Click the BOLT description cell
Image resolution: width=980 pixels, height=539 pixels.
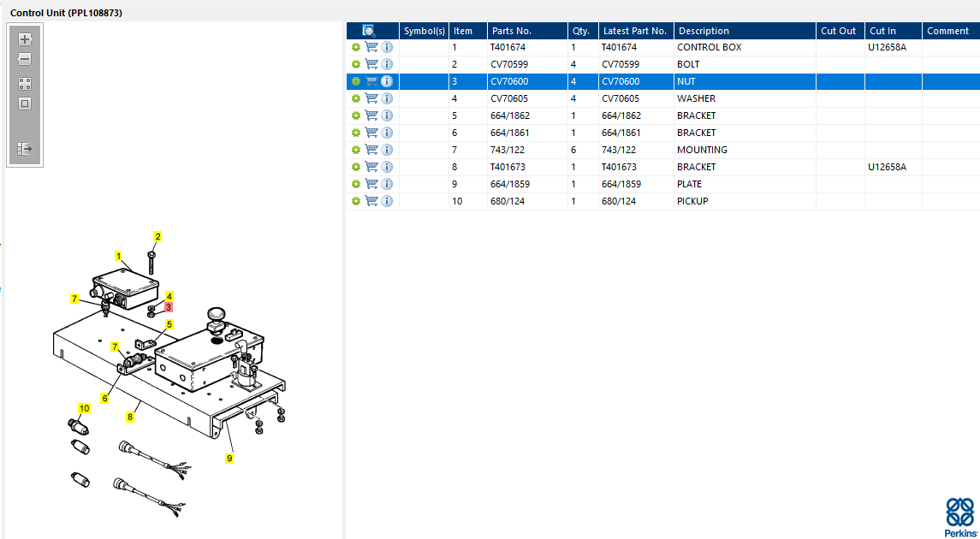click(x=745, y=63)
